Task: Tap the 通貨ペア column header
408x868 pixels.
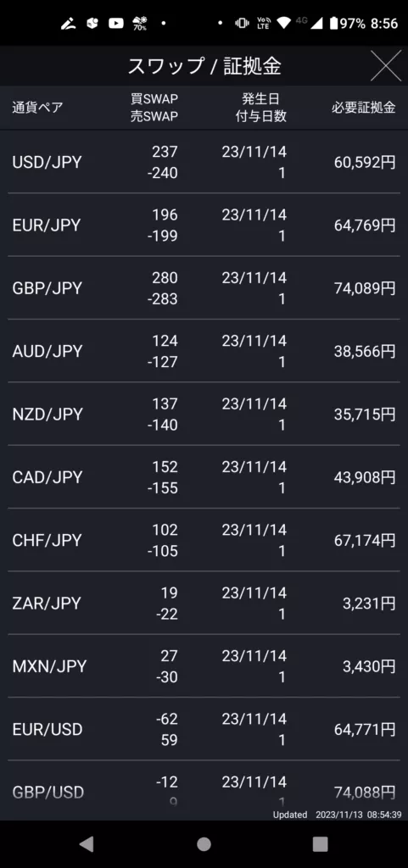Action: pos(37,108)
